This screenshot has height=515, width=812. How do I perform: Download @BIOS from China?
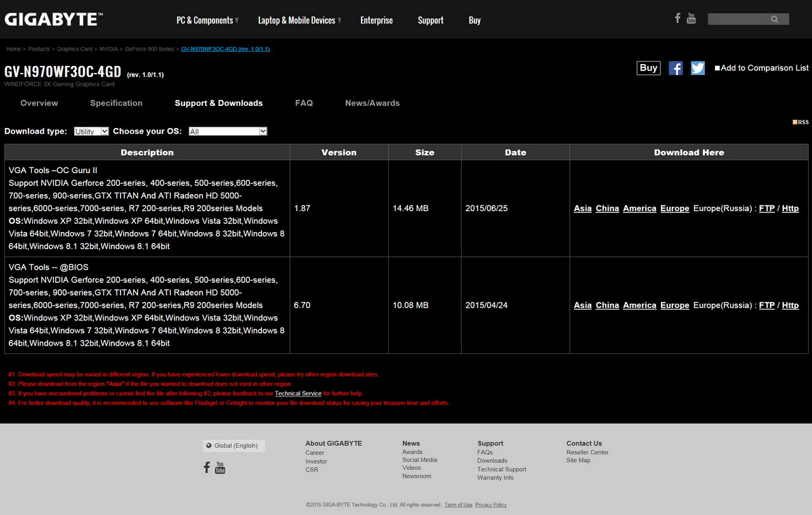(607, 305)
